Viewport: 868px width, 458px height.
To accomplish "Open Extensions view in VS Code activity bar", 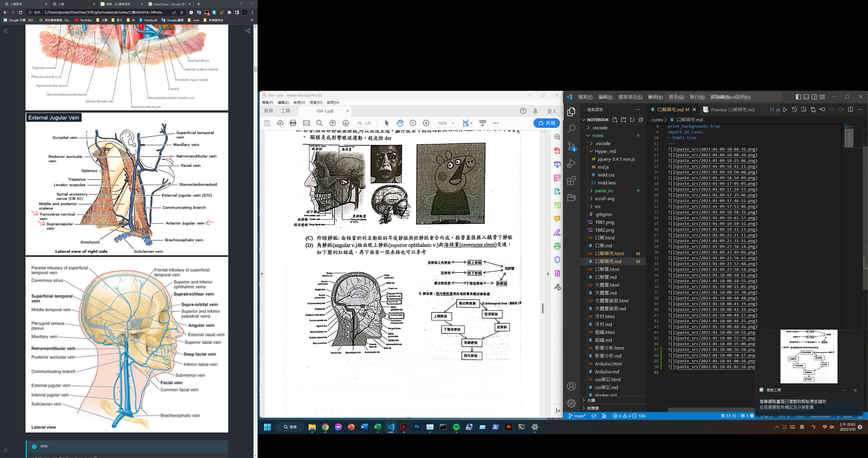I will [572, 181].
